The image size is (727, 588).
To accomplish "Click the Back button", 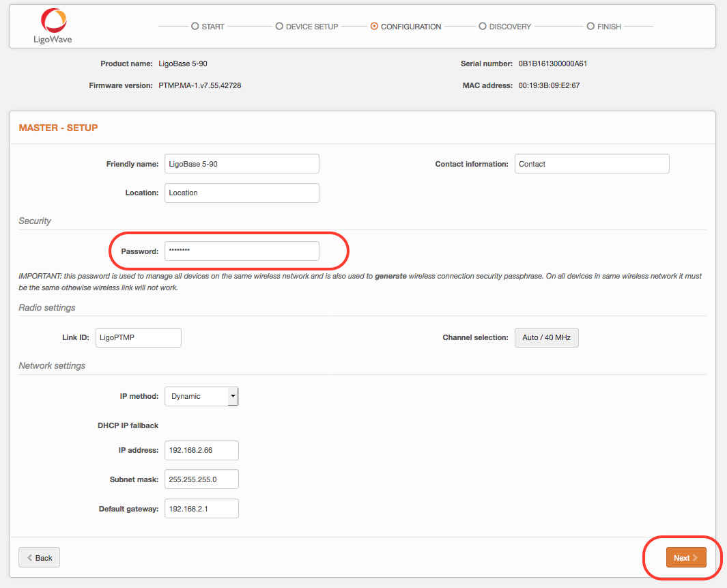I will 39,557.
